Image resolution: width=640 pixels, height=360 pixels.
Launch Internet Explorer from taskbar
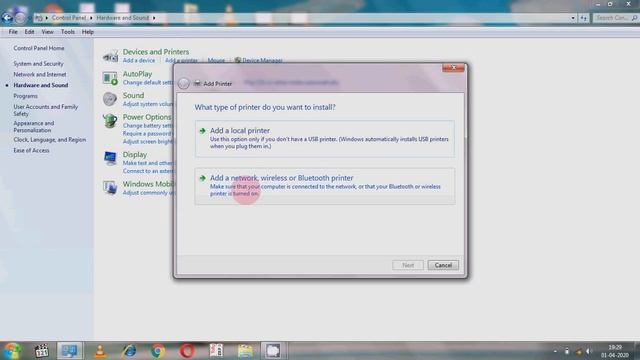(130, 351)
